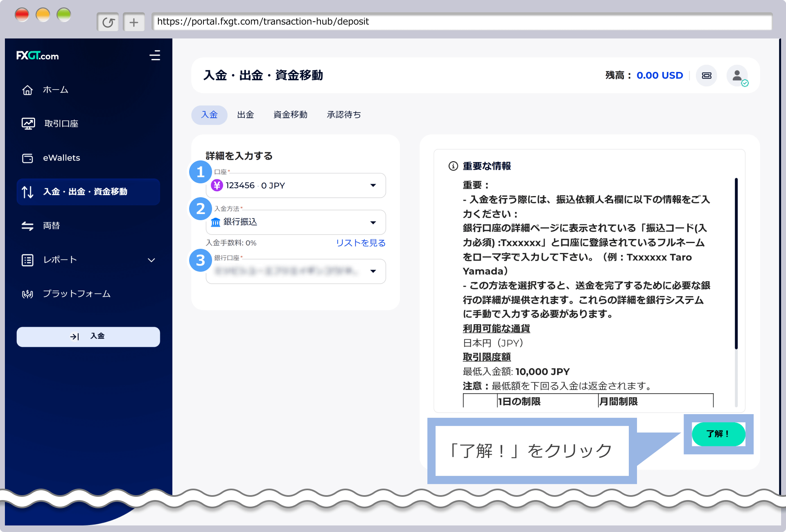Open 取引口座 via its chart icon

(27, 123)
